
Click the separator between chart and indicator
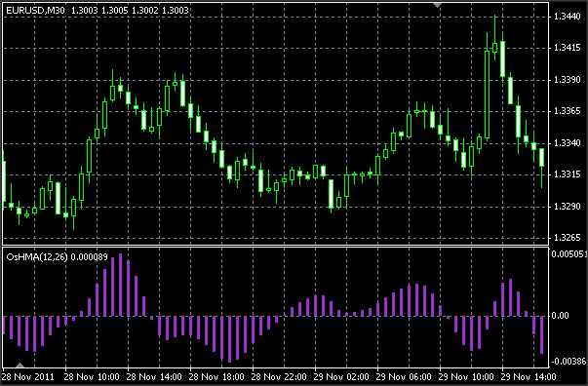tap(275, 246)
